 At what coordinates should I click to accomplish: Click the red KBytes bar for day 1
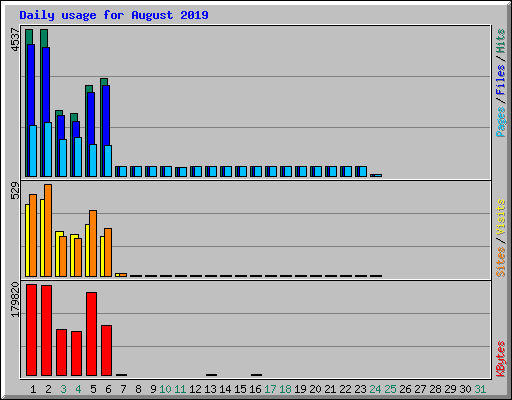click(x=31, y=330)
